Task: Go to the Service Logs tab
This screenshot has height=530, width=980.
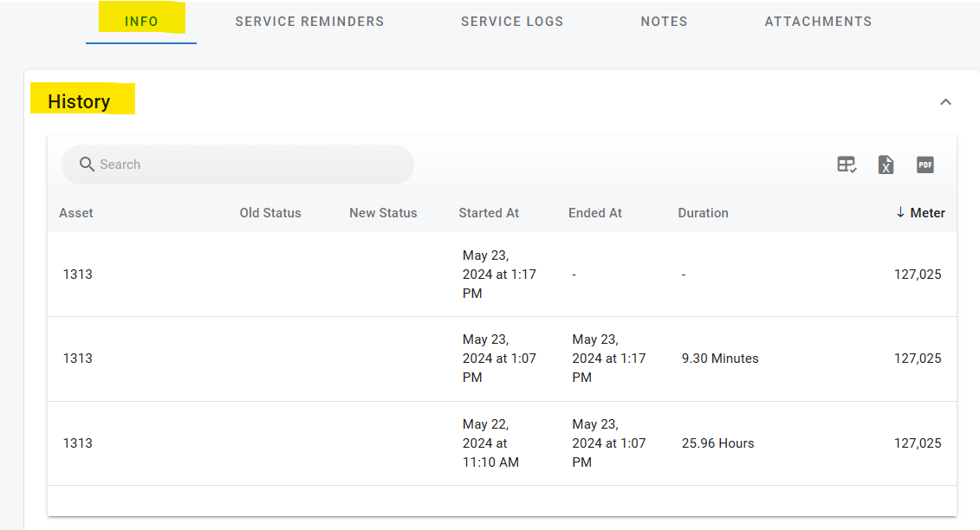Action: click(512, 22)
